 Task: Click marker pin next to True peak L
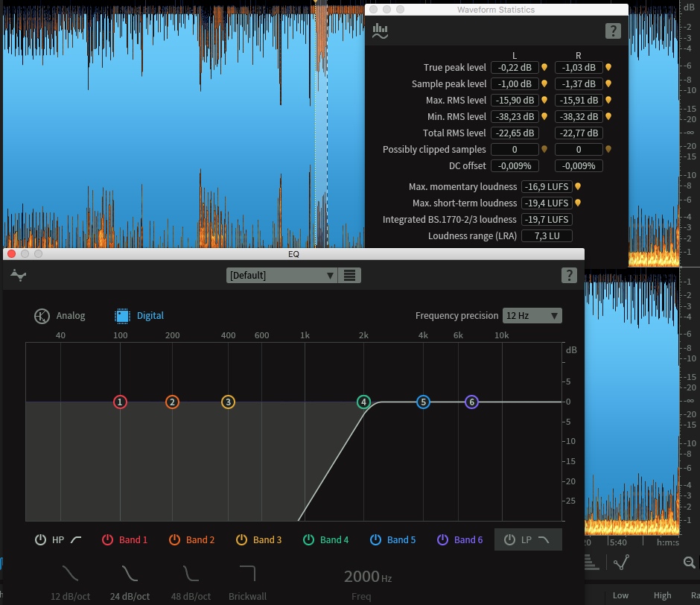[544, 68]
